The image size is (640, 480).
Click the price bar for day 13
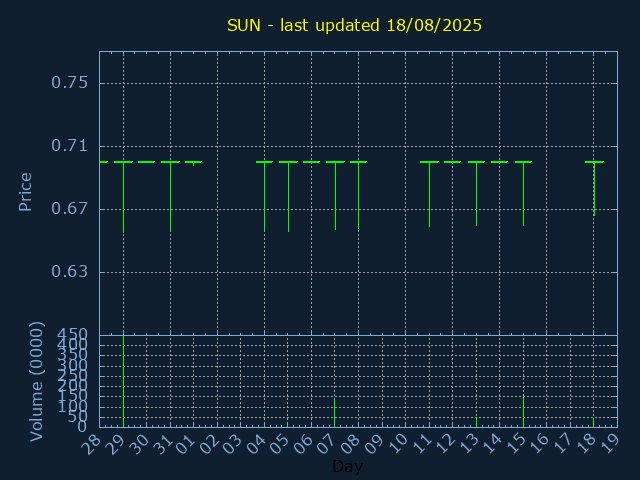476,193
